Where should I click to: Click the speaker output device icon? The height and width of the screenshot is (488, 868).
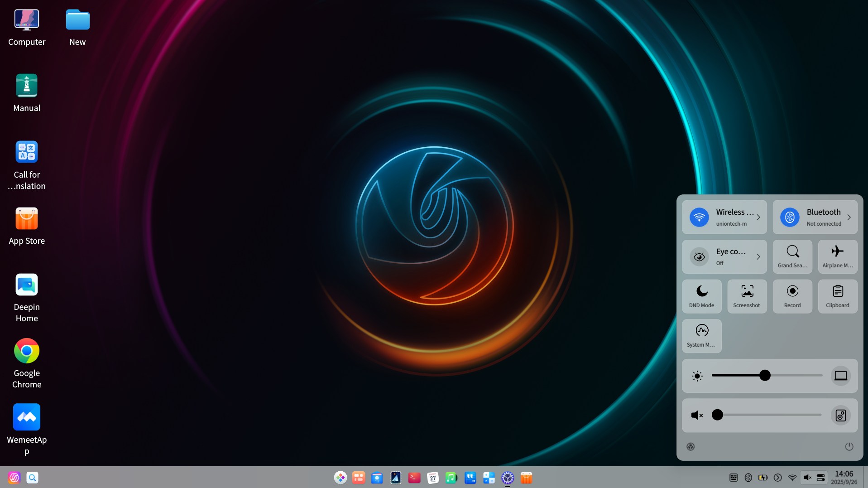[840, 415]
